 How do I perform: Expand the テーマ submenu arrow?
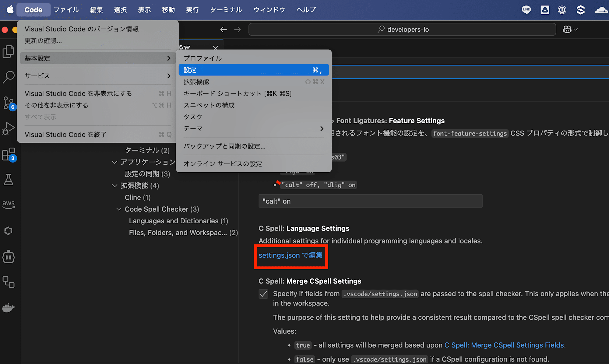pyautogui.click(x=322, y=128)
